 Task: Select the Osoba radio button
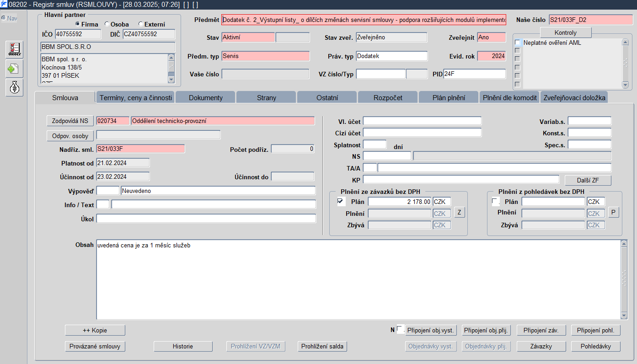click(x=107, y=24)
